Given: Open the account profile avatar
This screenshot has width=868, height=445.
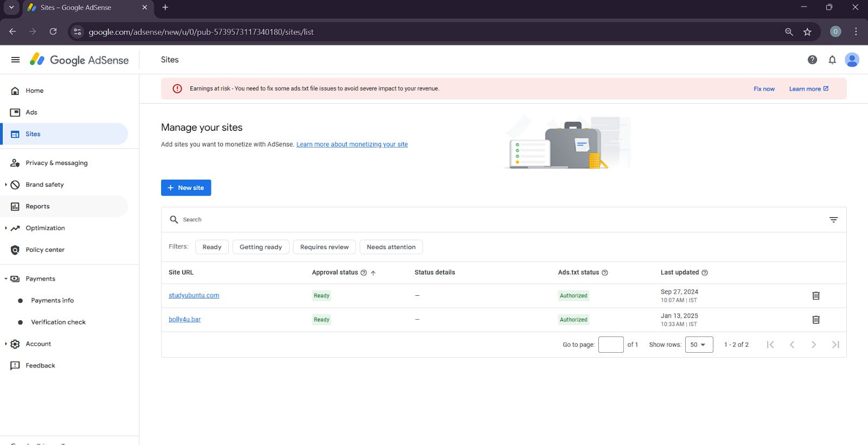Looking at the screenshot, I should (x=852, y=60).
